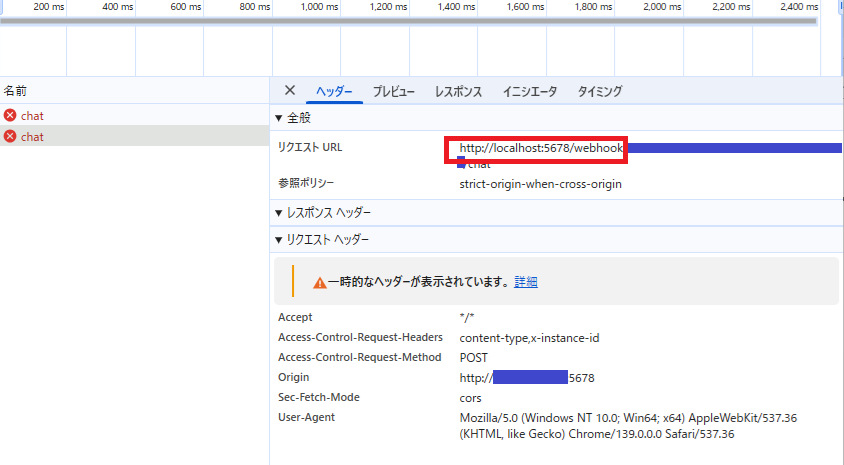Collapse the 全般 section
This screenshot has width=844, height=465.
coord(293,118)
